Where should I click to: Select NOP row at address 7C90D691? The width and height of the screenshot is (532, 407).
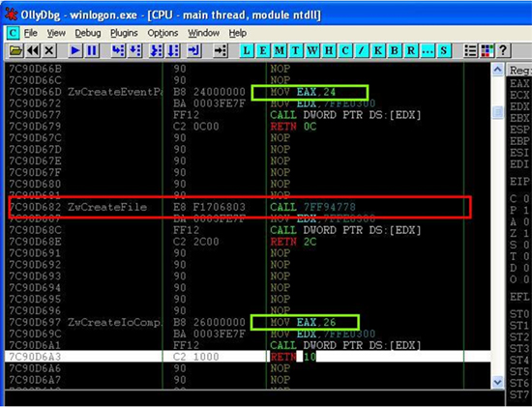248,253
